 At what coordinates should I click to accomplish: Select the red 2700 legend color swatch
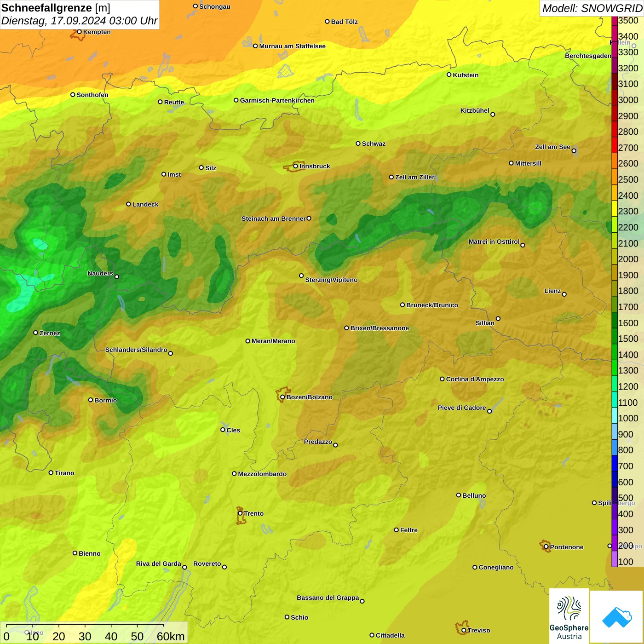tap(615, 144)
